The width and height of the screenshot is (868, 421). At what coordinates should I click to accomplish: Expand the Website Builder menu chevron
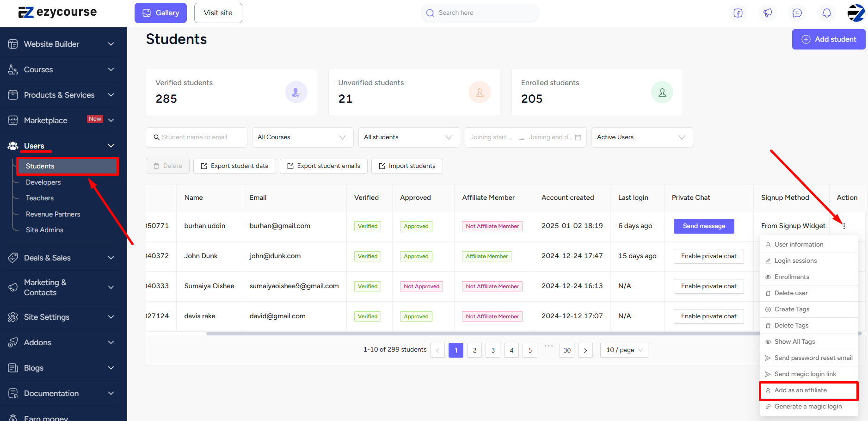pos(111,44)
